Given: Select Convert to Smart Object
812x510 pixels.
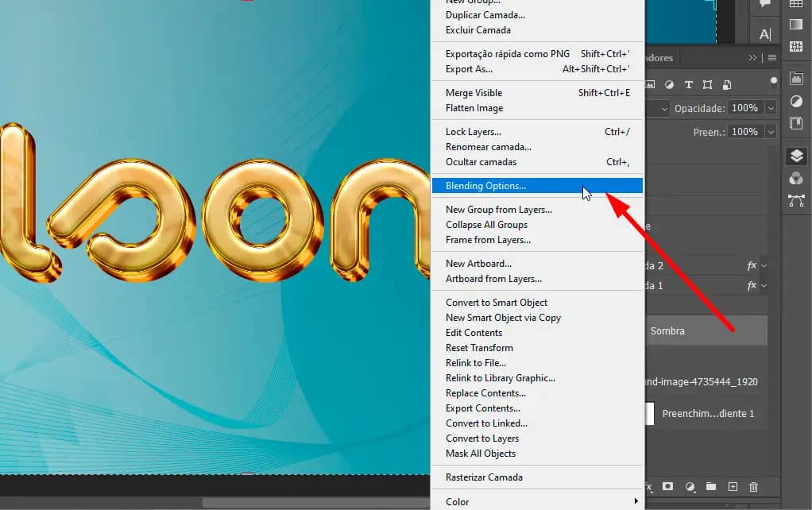Looking at the screenshot, I should point(496,303).
